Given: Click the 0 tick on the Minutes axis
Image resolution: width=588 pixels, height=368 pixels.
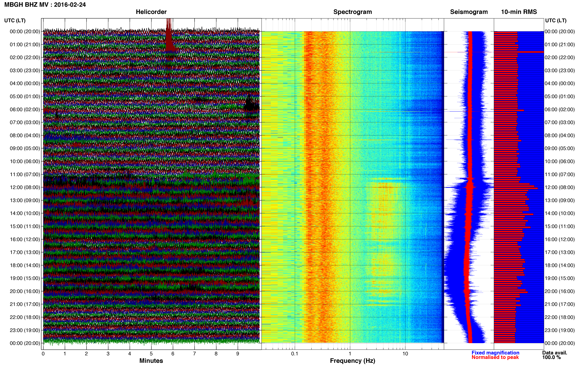Looking at the screenshot, I should 43,354.
